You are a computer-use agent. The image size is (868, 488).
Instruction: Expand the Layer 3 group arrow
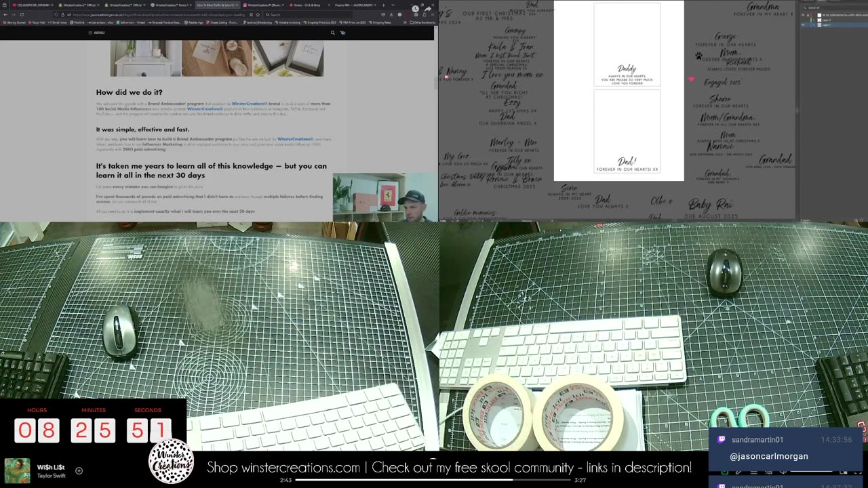pyautogui.click(x=814, y=20)
